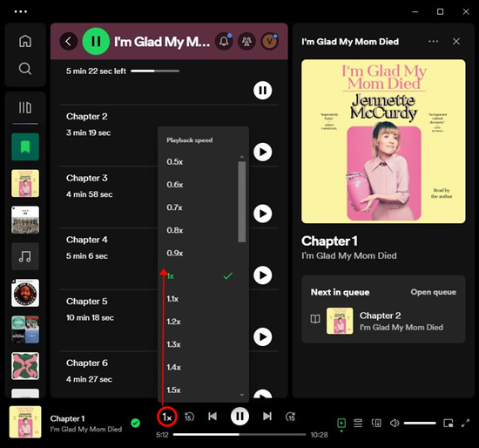
Task: Click Chapter 6 title in list
Action: click(x=87, y=363)
